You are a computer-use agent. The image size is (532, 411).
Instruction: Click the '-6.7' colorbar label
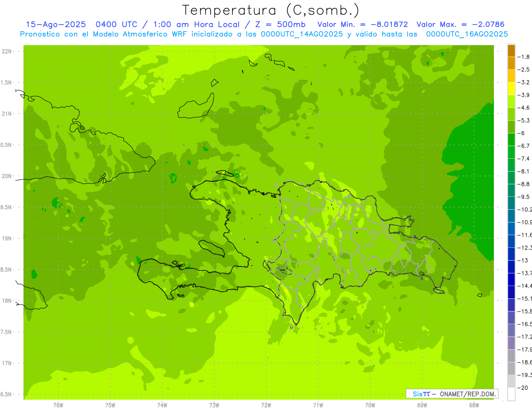coord(524,146)
